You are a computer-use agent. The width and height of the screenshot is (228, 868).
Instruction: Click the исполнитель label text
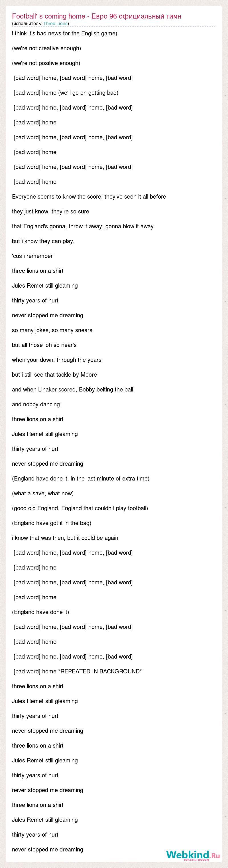click(28, 24)
